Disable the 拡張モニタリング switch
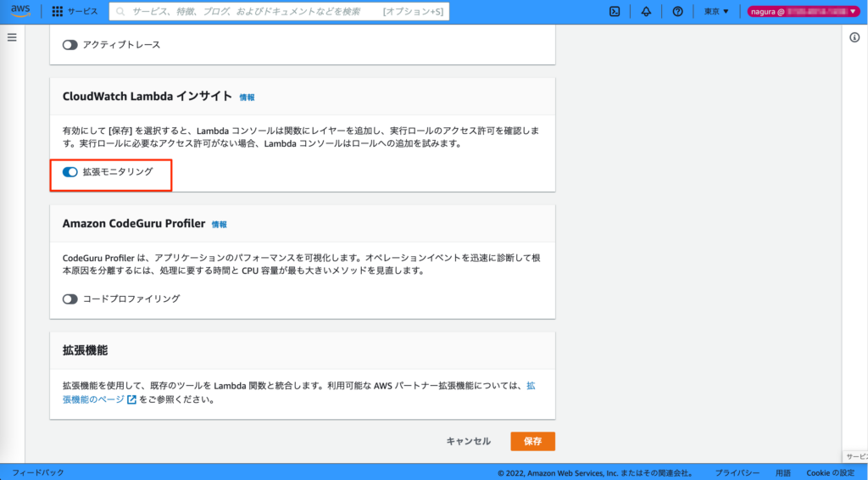Screen dimensions: 868x480 (70, 172)
